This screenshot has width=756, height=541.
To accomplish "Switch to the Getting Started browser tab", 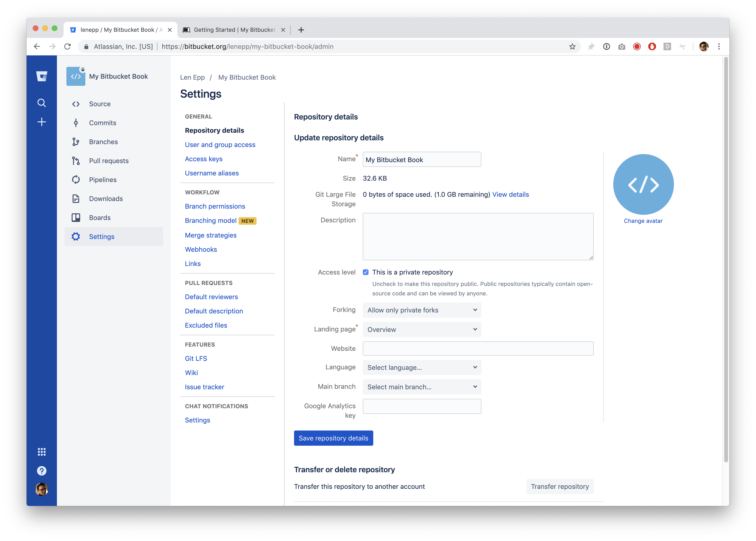I will point(234,30).
